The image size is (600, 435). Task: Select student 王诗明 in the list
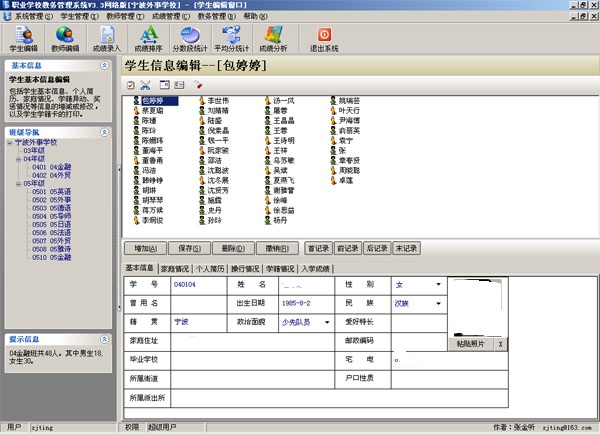[280, 140]
